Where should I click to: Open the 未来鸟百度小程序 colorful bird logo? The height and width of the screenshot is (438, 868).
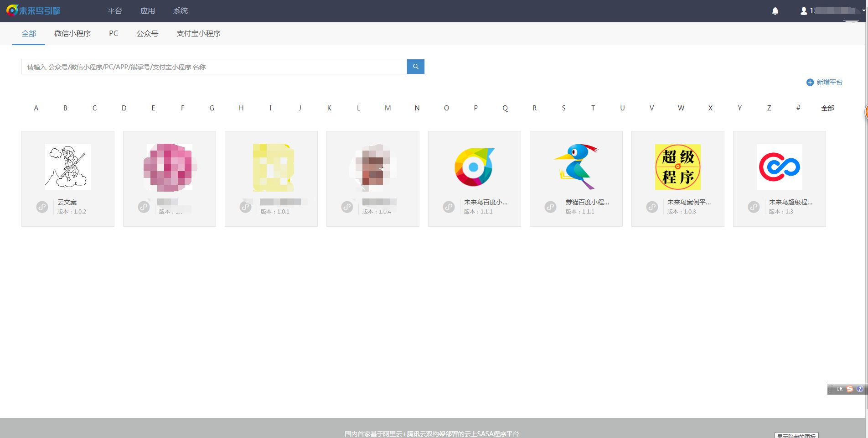(x=474, y=167)
